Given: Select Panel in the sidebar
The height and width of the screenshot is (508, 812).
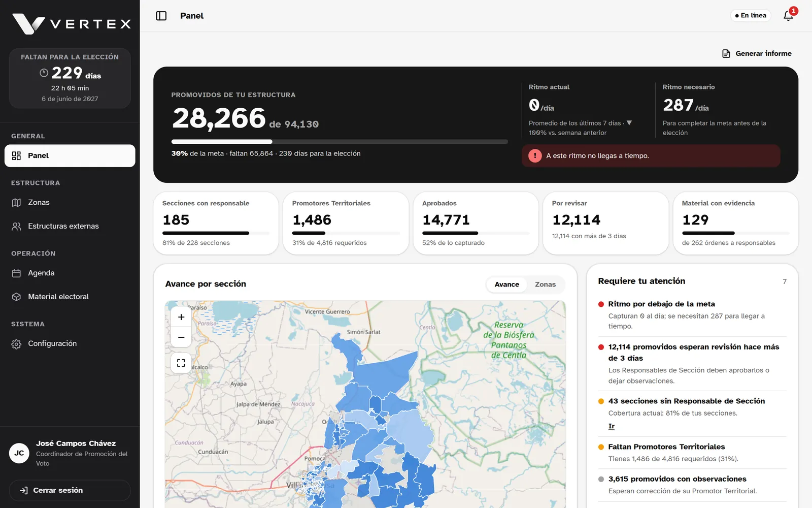Looking at the screenshot, I should coord(70,156).
